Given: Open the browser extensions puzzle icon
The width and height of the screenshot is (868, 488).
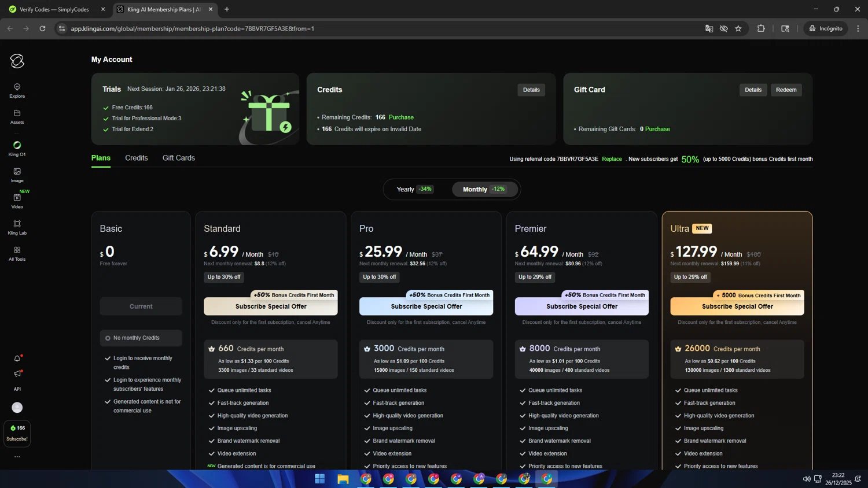Looking at the screenshot, I should [761, 28].
